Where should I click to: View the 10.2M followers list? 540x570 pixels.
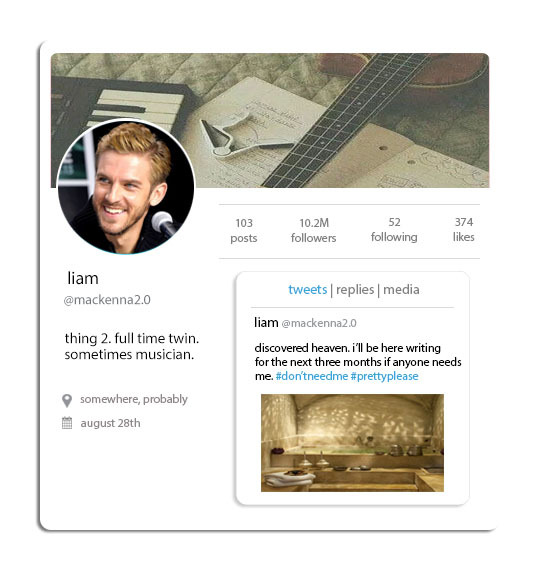click(313, 230)
